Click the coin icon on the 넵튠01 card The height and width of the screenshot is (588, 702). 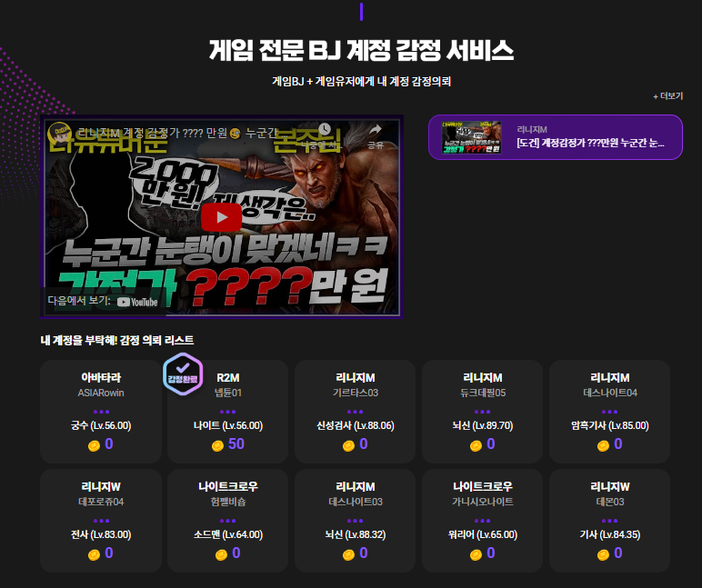click(217, 445)
